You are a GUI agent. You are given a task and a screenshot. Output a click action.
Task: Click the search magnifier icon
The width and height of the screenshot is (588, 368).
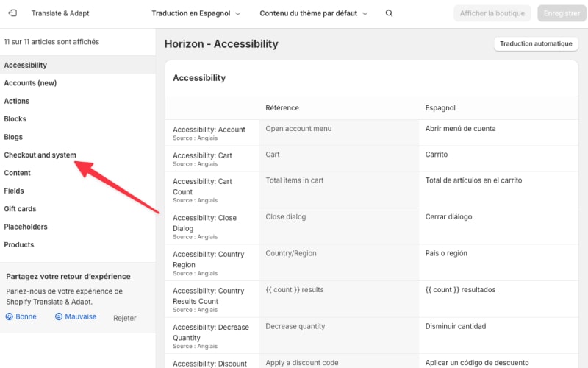389,13
